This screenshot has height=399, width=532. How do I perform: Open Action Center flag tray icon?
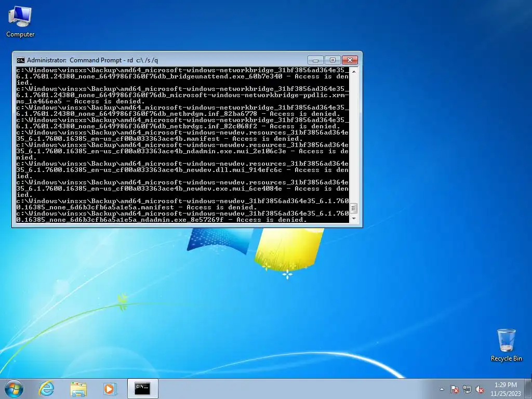tap(455, 389)
